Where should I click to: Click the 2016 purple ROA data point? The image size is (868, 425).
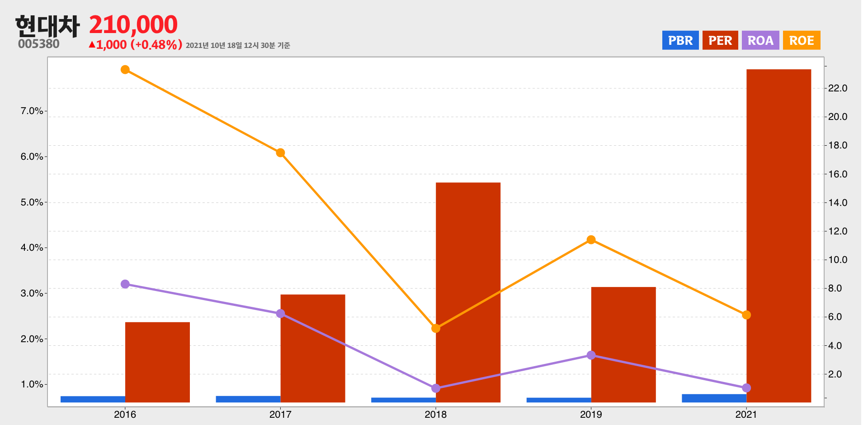tap(125, 284)
